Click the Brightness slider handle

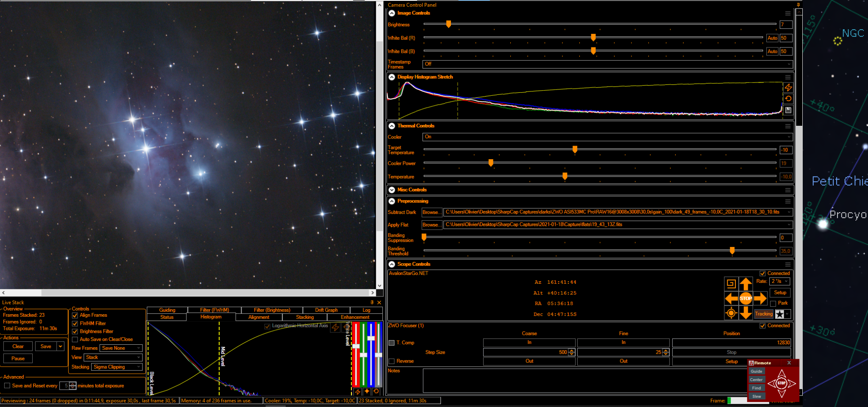tap(448, 24)
